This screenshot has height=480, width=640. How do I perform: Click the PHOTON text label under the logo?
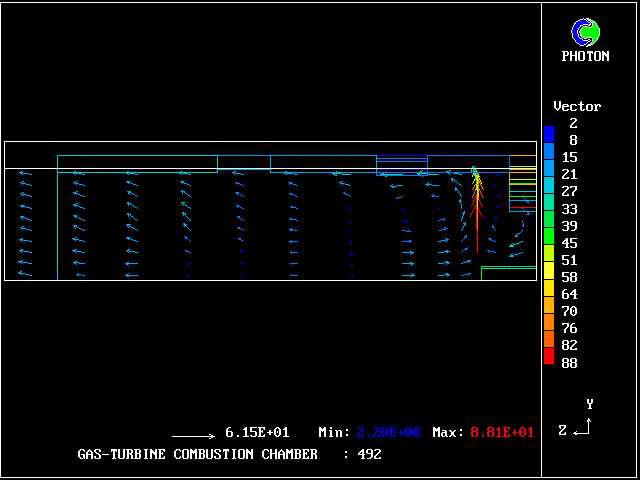pyautogui.click(x=585, y=56)
